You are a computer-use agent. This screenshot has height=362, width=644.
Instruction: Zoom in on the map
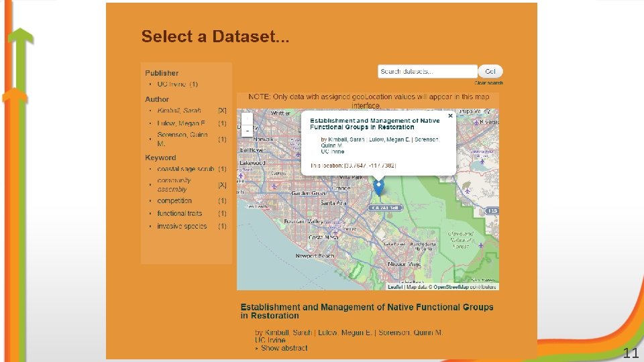coord(247,119)
